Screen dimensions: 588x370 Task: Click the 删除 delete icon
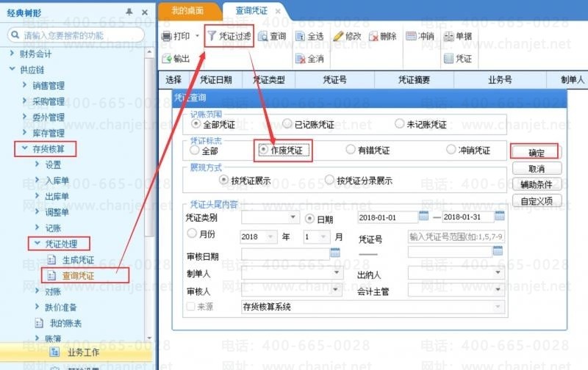point(374,36)
